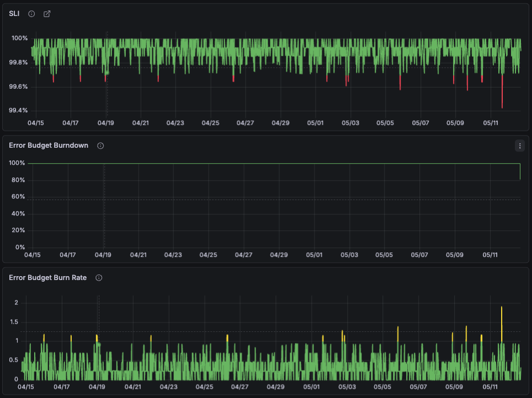Click the 04/27 date under the Burndown chart

243,255
